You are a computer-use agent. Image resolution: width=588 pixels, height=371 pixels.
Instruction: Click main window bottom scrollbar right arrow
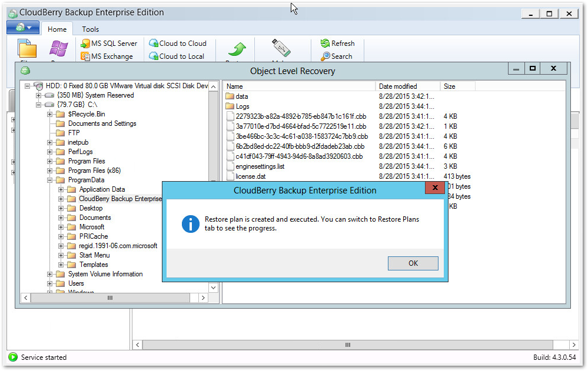tap(574, 345)
